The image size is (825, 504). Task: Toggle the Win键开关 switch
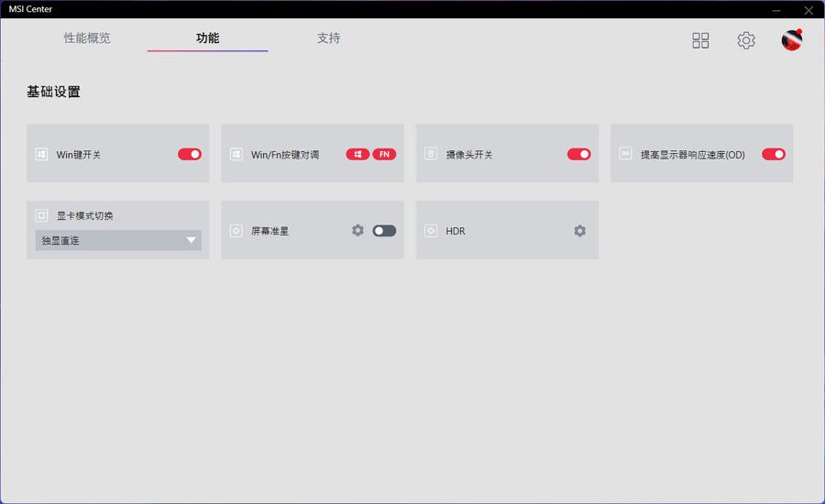click(190, 154)
